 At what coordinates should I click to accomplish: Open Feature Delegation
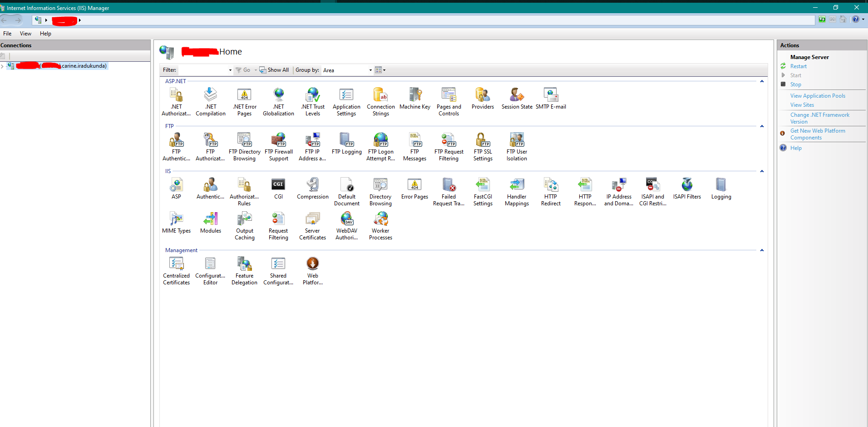pyautogui.click(x=244, y=271)
